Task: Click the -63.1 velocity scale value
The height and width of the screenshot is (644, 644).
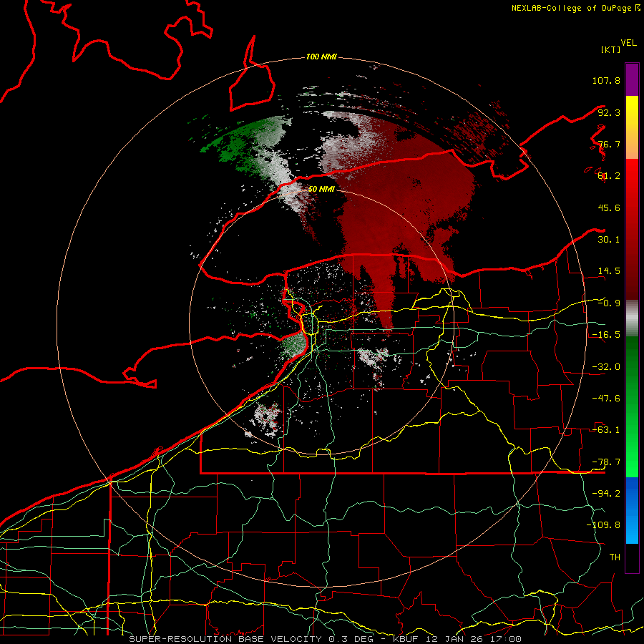Action: click(x=606, y=430)
